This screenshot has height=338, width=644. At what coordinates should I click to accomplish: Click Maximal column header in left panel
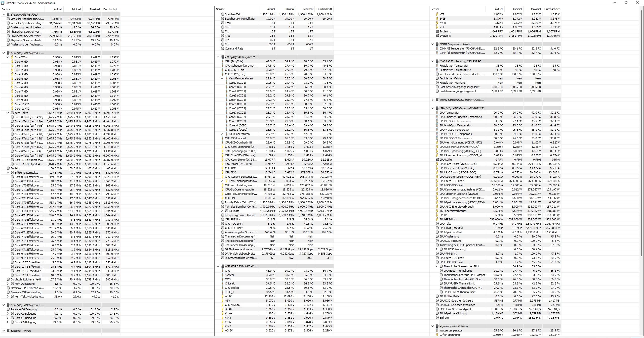pyautogui.click(x=95, y=9)
